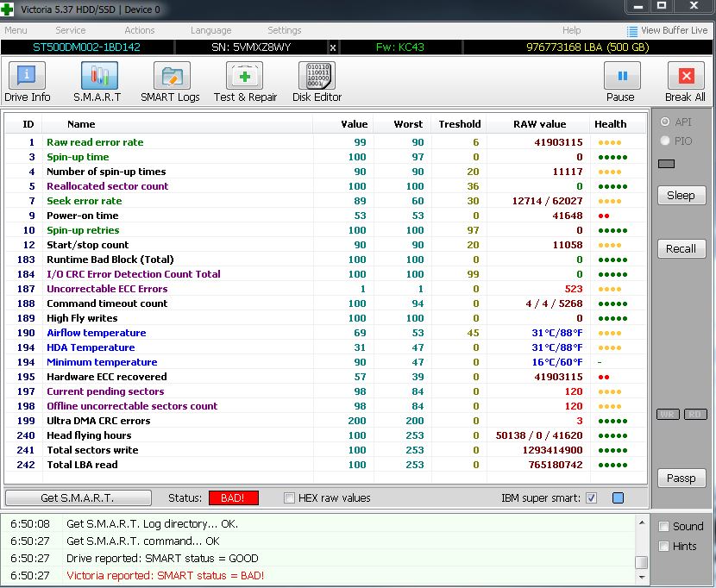Click the log scrollbar thumb
This screenshot has height=588, width=716.
pyautogui.click(x=641, y=561)
